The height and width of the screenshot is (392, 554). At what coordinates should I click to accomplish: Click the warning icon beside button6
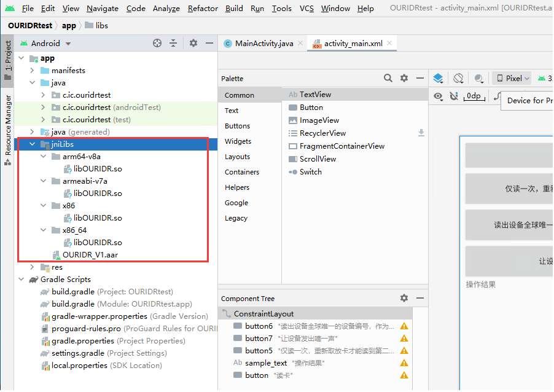coord(404,326)
